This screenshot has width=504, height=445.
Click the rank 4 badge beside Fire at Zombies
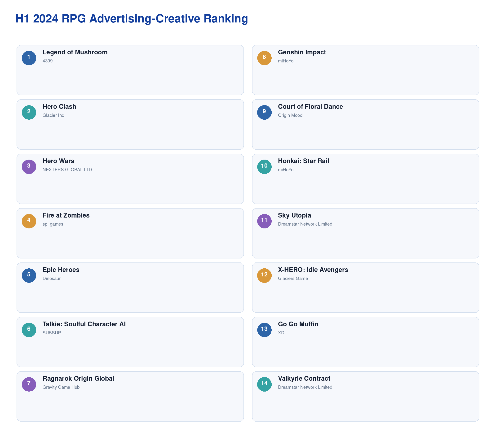(29, 222)
